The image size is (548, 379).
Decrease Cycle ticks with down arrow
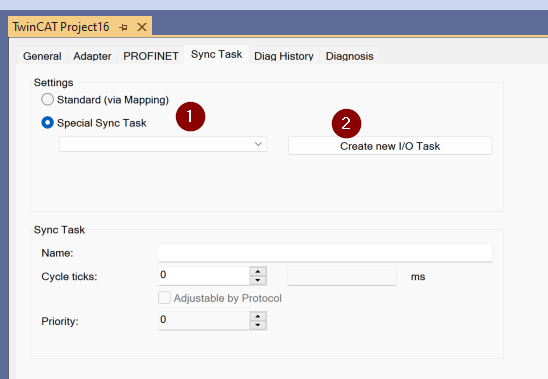coord(258,280)
